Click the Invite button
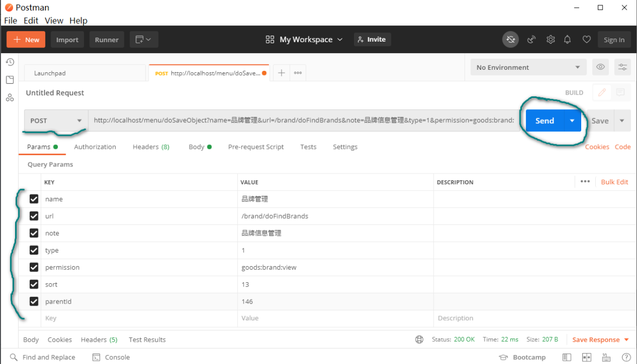 pos(372,40)
